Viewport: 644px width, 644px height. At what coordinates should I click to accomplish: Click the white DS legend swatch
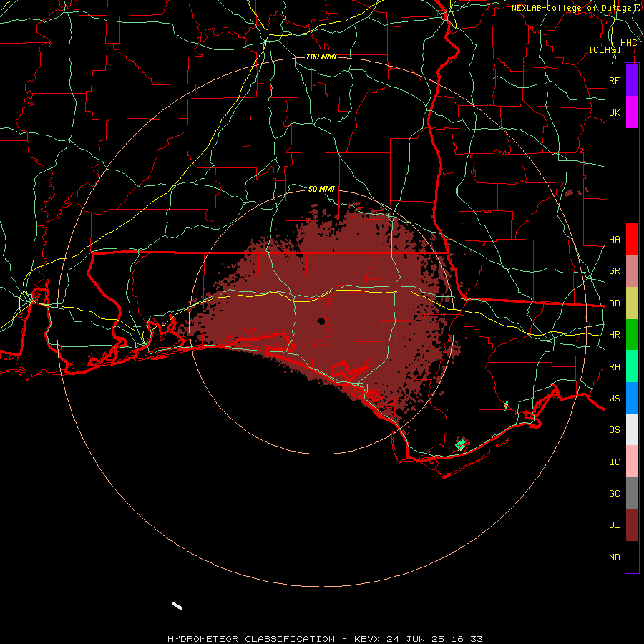[x=632, y=429]
